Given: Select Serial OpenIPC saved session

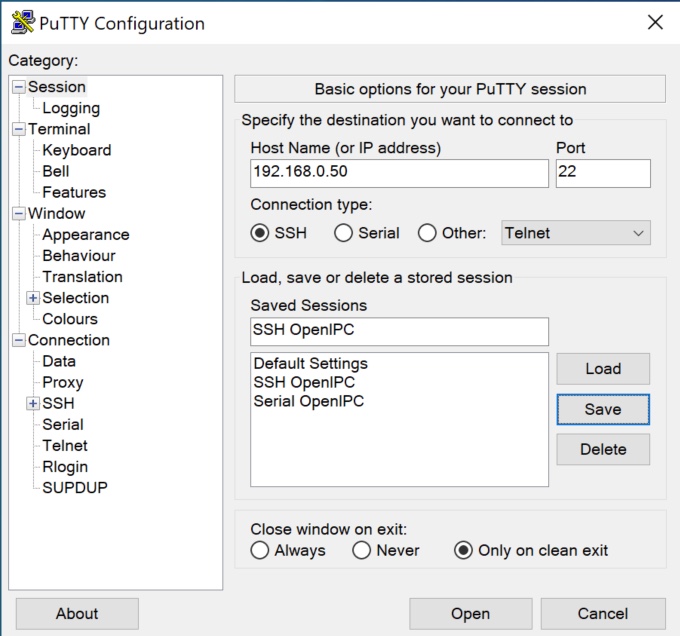Looking at the screenshot, I should tap(308, 401).
